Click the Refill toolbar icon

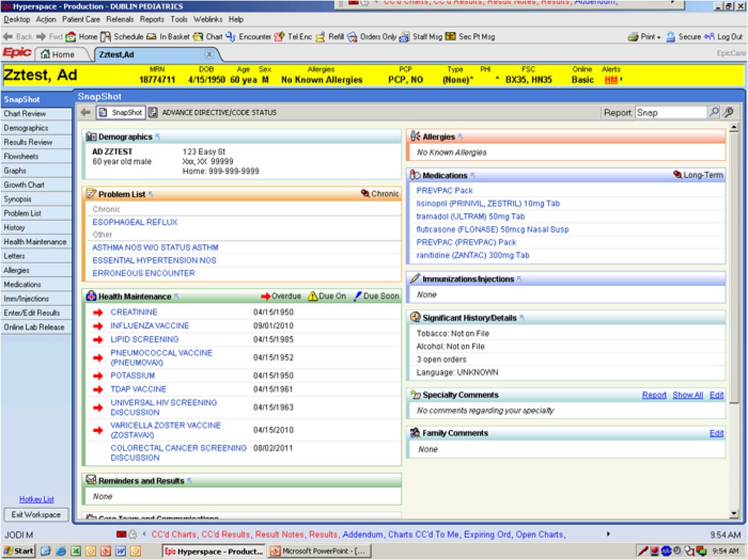[x=320, y=37]
